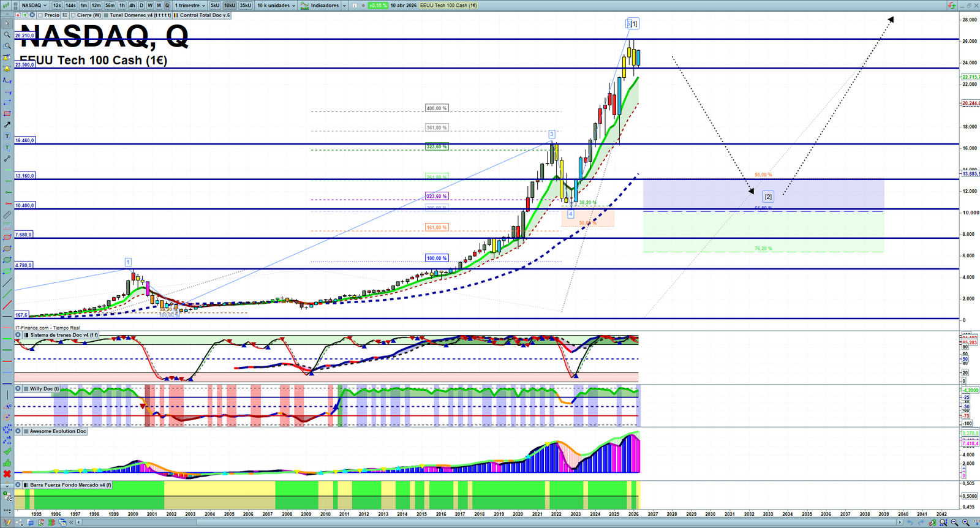Select the 10kU history units button
Screen dimensions: 980x528
click(230, 6)
